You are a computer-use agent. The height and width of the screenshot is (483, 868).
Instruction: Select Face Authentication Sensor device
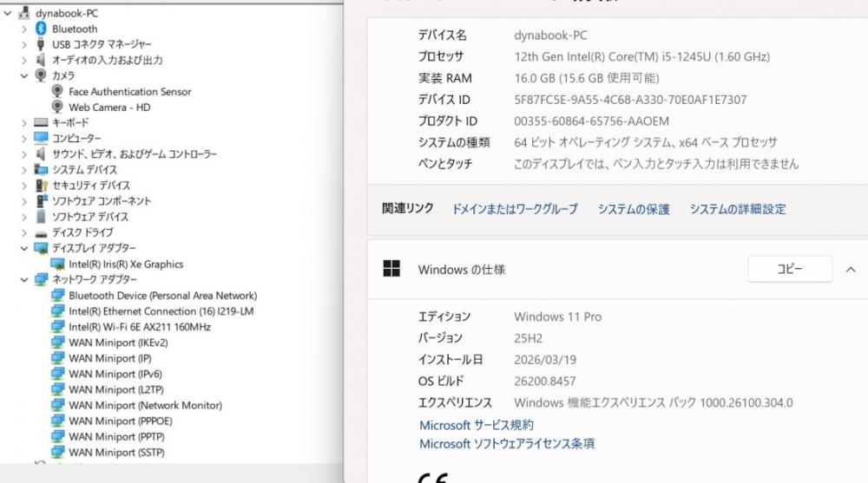[130, 91]
